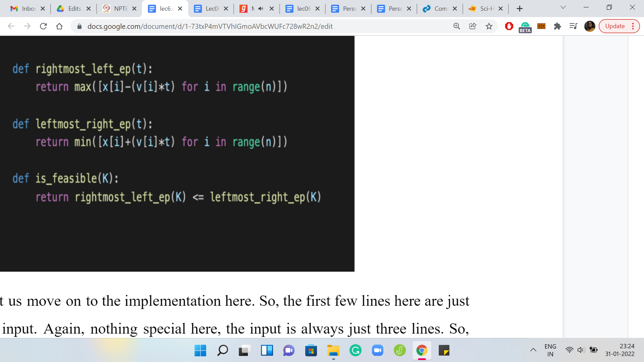
Task: Click the BETA extension icon
Action: [525, 27]
